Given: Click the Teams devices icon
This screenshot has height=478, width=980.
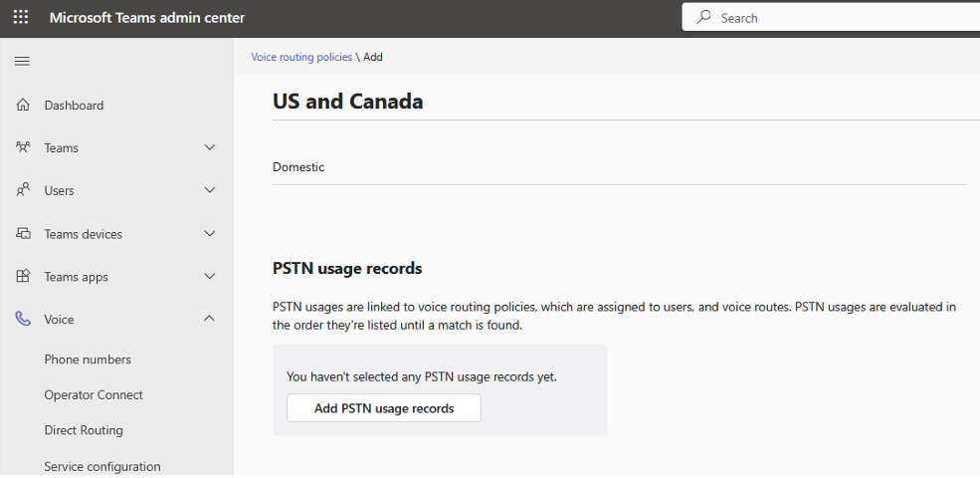Looking at the screenshot, I should (23, 233).
